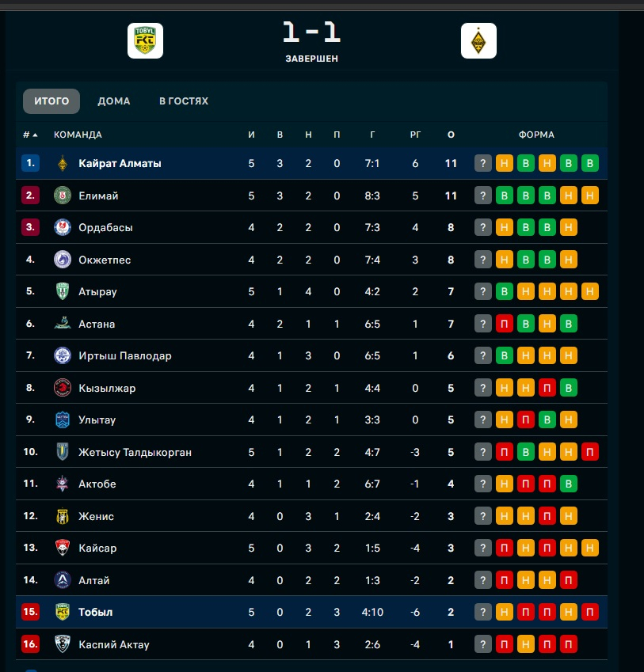The width and height of the screenshot is (644, 672).
Task: Switch to the ИТОГО tab
Action: [x=51, y=101]
